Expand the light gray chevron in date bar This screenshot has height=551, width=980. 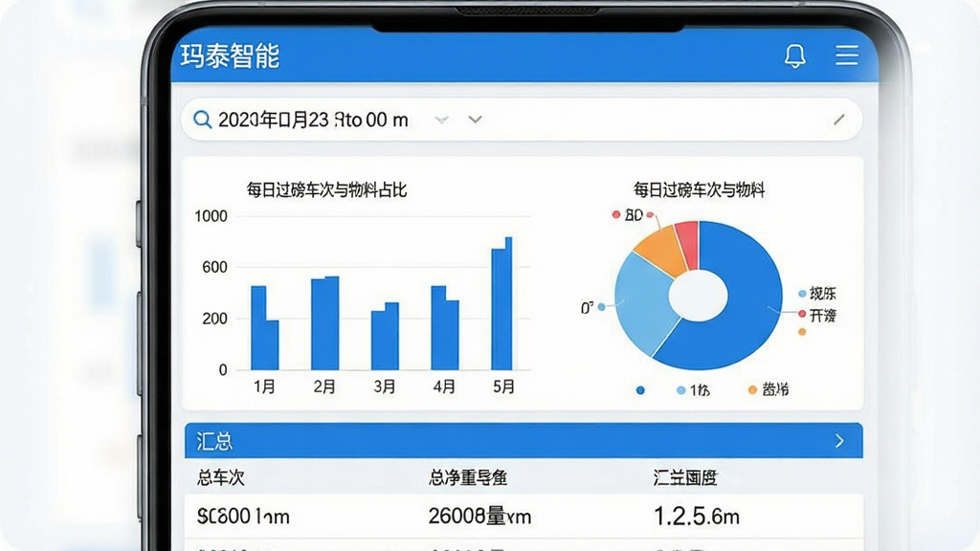pyautogui.click(x=442, y=120)
